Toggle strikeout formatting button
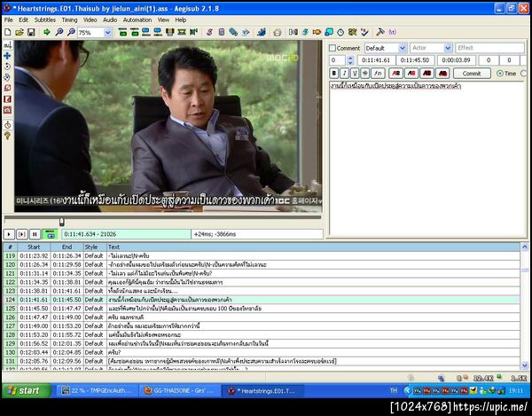This screenshot has height=416, width=532. click(x=364, y=74)
